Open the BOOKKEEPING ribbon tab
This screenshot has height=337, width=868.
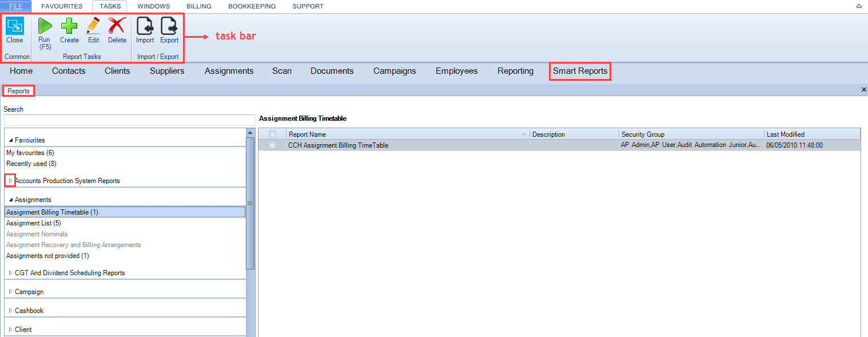point(252,6)
